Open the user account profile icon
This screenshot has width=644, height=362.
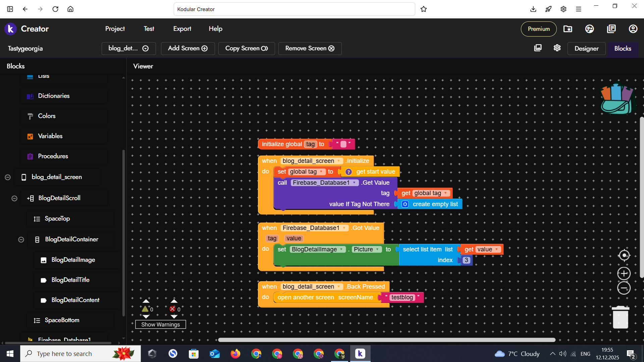pos(633,29)
